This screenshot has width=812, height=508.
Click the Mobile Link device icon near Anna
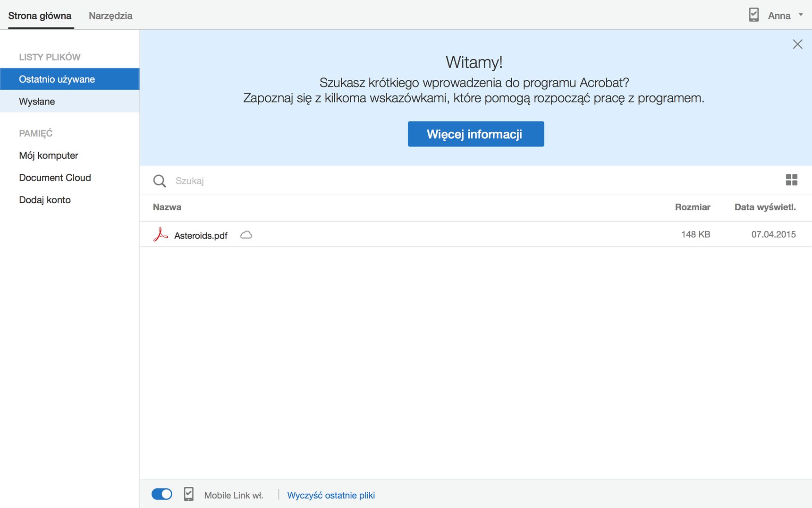(754, 15)
